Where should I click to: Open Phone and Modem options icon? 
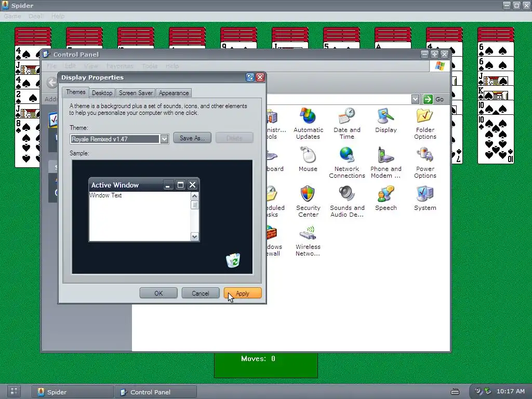point(386,163)
